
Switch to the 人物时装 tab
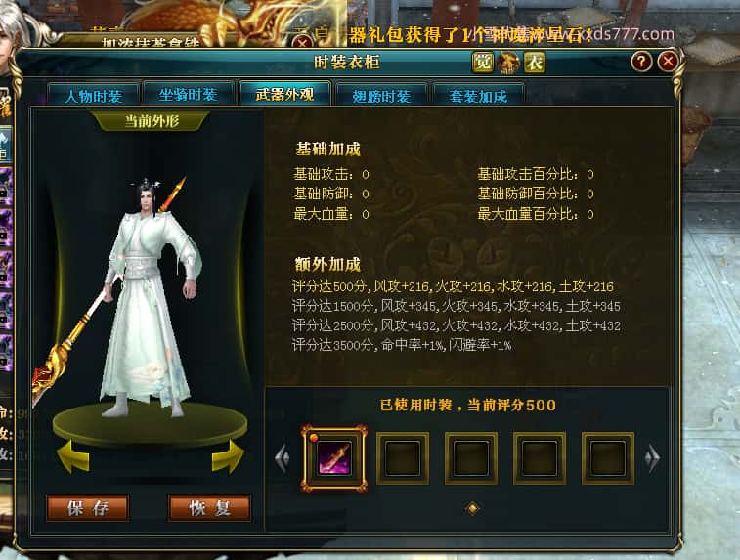[x=93, y=96]
